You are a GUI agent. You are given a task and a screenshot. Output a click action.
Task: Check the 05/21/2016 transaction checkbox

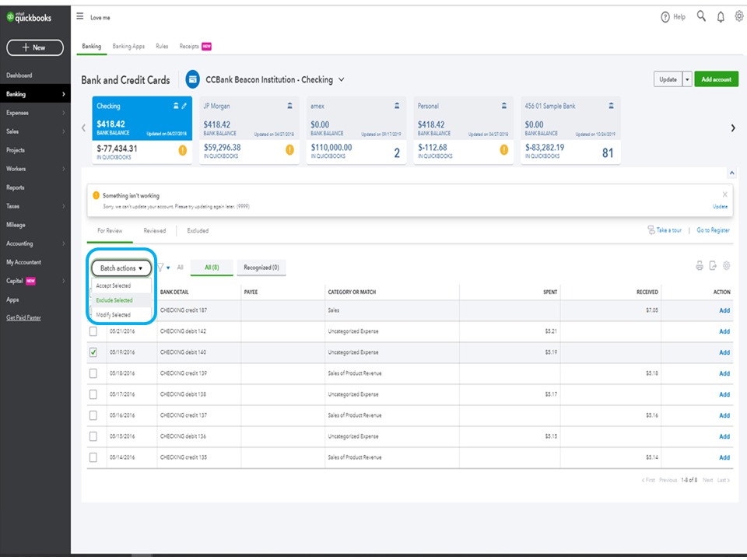(x=93, y=331)
